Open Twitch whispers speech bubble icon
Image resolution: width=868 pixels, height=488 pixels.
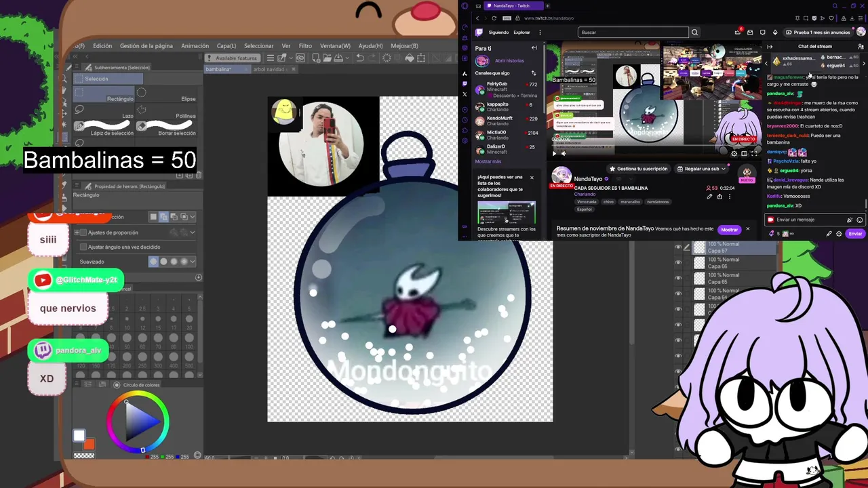point(762,32)
